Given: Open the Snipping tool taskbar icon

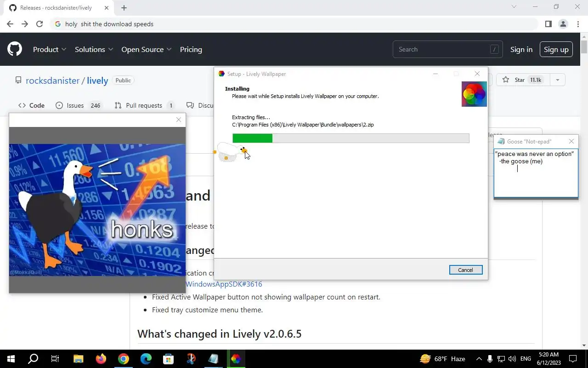Looking at the screenshot, I should point(191,359).
